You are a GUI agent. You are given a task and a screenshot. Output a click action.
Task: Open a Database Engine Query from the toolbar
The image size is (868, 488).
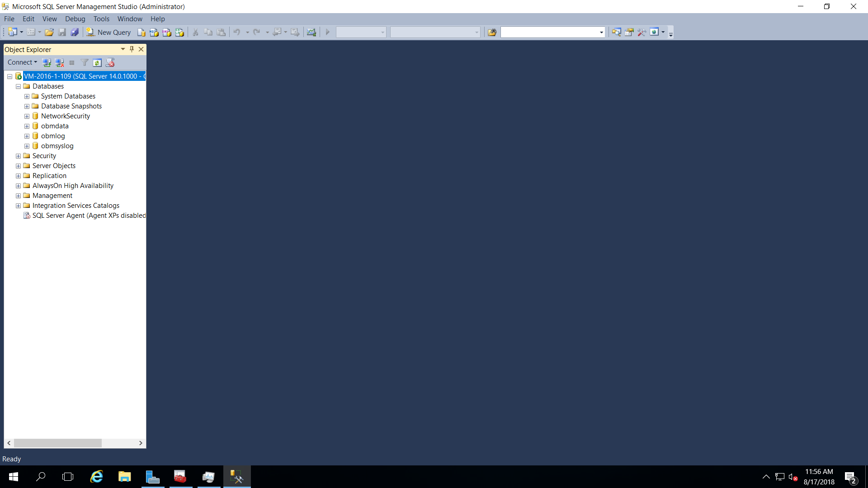click(142, 32)
